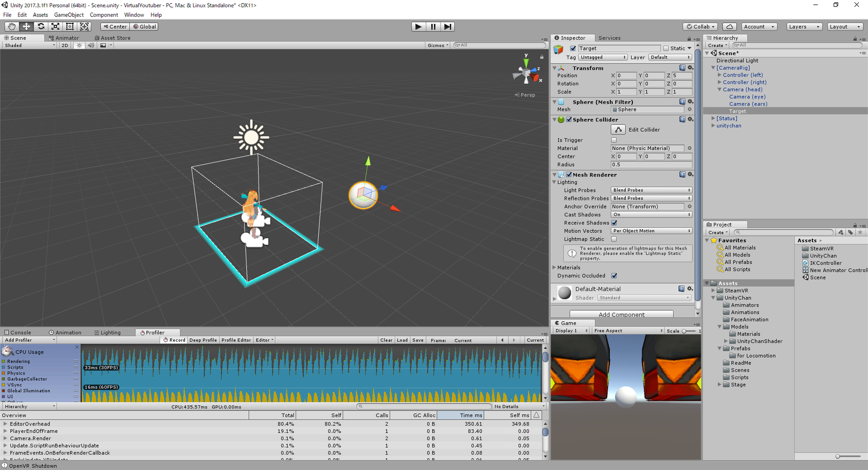Open the Motion Vectors dropdown
This screenshot has width=868, height=470.
651,231
